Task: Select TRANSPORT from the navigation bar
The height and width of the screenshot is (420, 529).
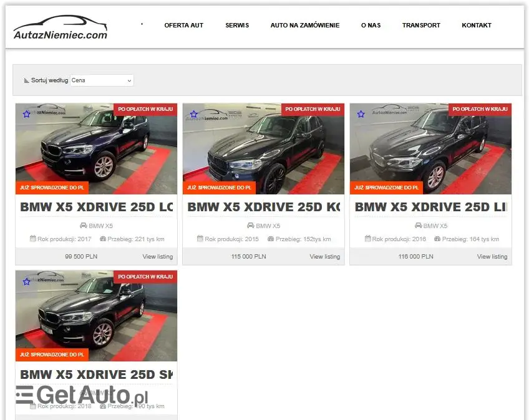Action: 421,25
